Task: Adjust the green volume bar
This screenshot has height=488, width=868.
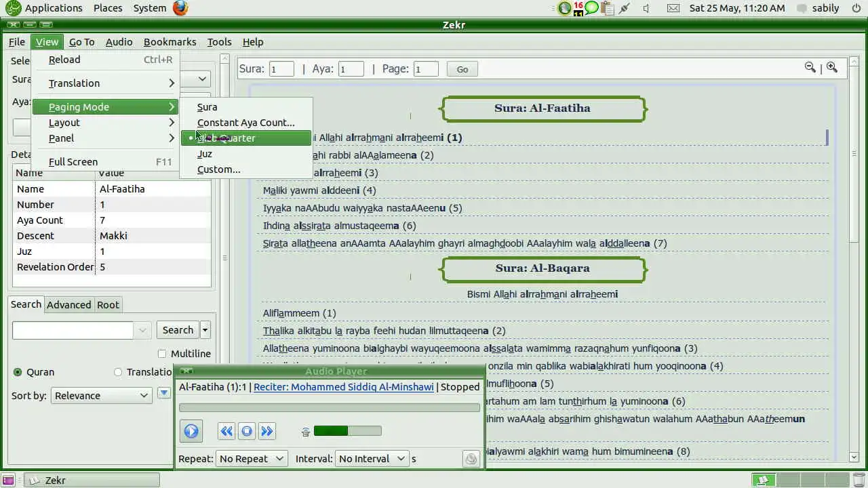Action: (347, 431)
